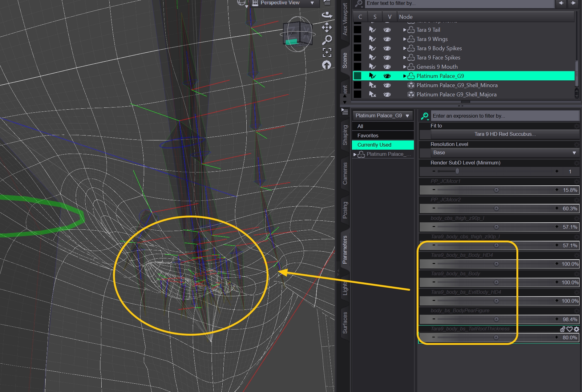Viewport: 582px width, 392px height.
Task: Click the body_cbs_thigh_z90p_l slider handle
Action: click(496, 227)
